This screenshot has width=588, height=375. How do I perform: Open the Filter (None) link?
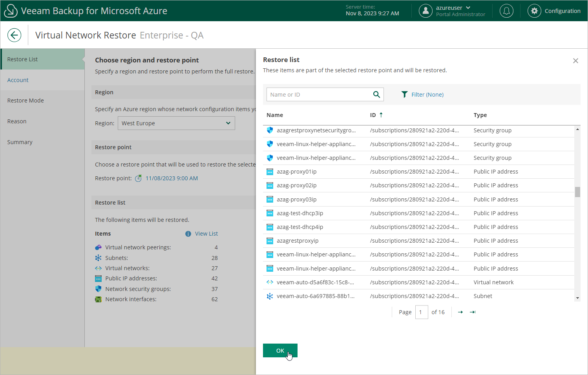pos(427,95)
